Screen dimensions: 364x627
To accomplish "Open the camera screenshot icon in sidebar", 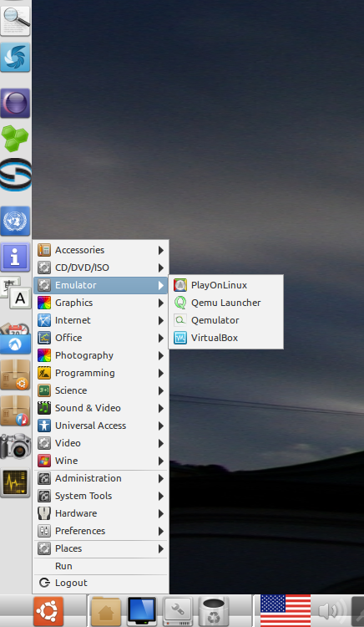I will tap(15, 446).
